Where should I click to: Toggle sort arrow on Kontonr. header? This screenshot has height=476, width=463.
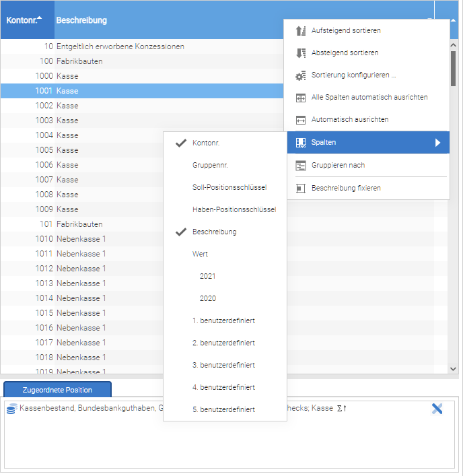point(40,18)
